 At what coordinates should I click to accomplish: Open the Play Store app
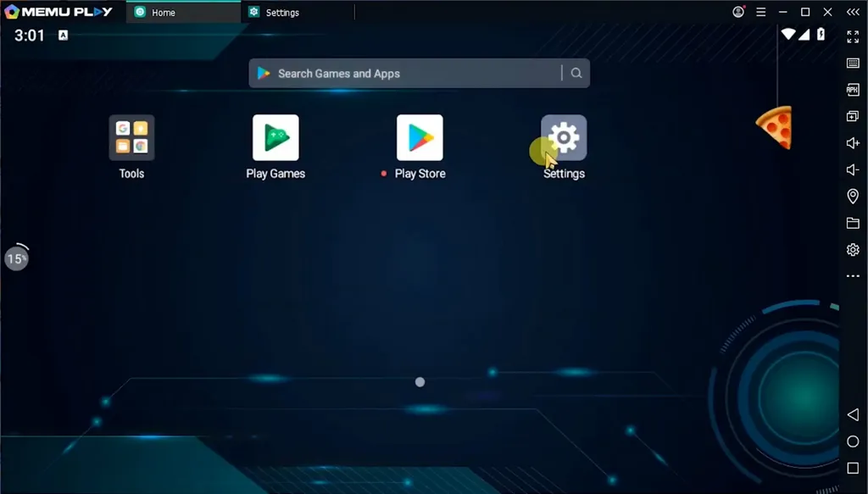tap(420, 138)
